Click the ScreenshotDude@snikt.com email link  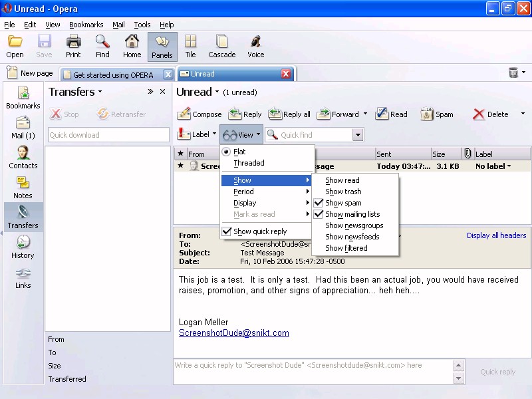233,333
